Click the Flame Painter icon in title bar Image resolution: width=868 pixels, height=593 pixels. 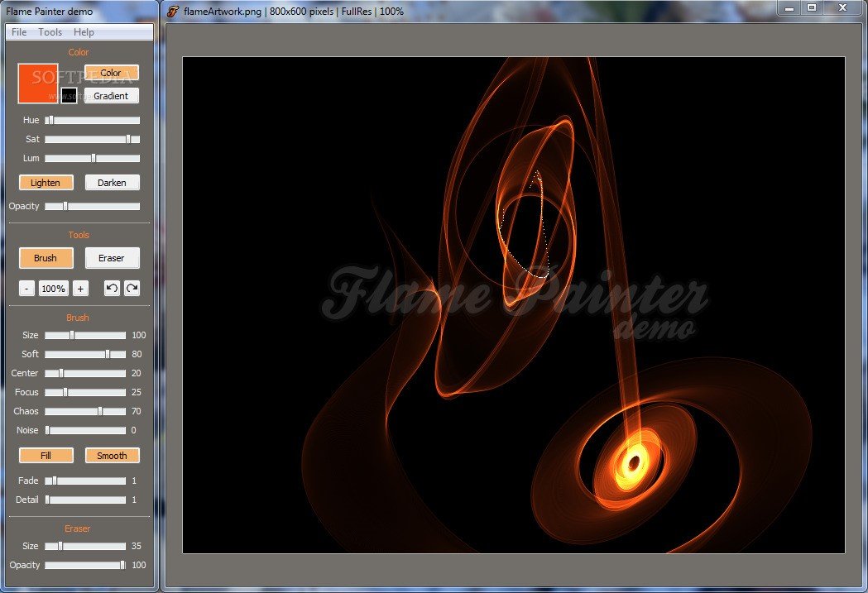click(173, 11)
